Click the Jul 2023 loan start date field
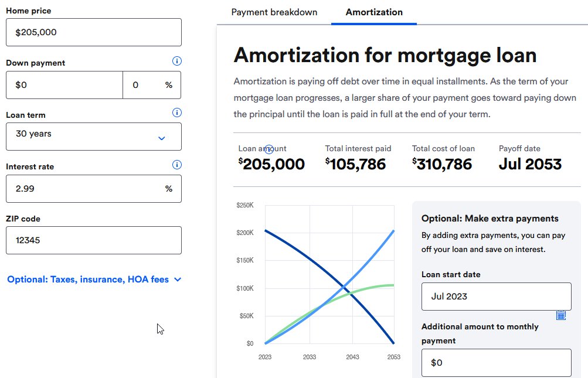This screenshot has height=378, width=588. pyautogui.click(x=496, y=297)
